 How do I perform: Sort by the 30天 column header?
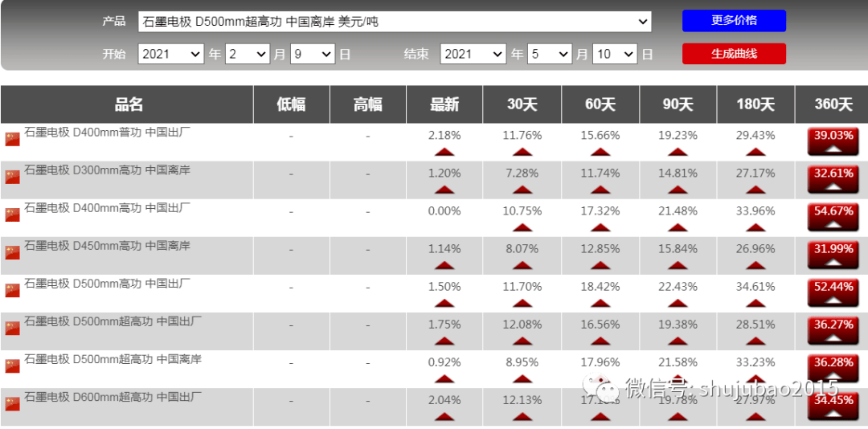pyautogui.click(x=522, y=104)
